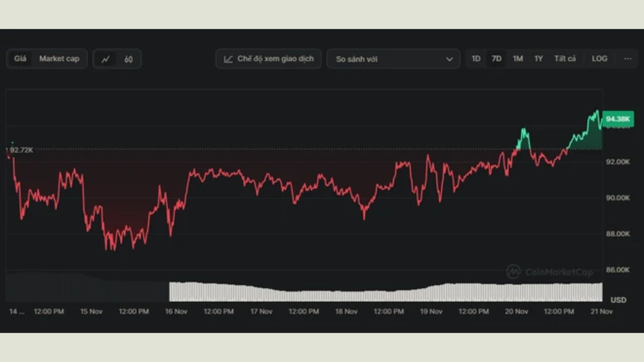This screenshot has height=362, width=644.
Task: Select the 1Y time range
Action: pos(538,59)
